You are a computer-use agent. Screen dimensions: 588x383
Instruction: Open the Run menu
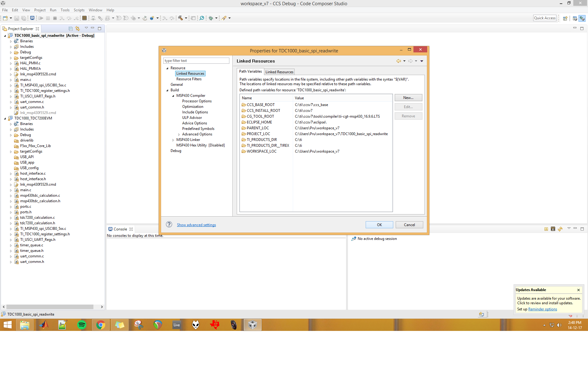tap(53, 10)
